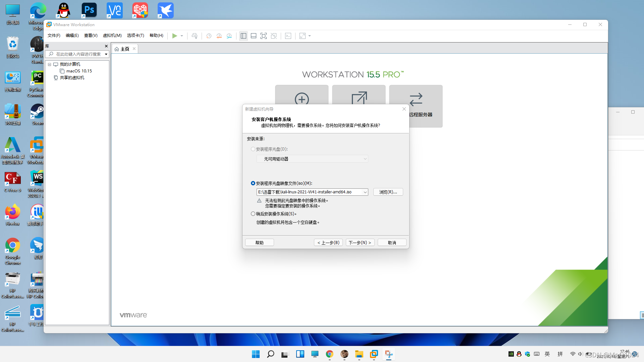
Task: Click the revert to snapshot icon
Action: tap(219, 36)
